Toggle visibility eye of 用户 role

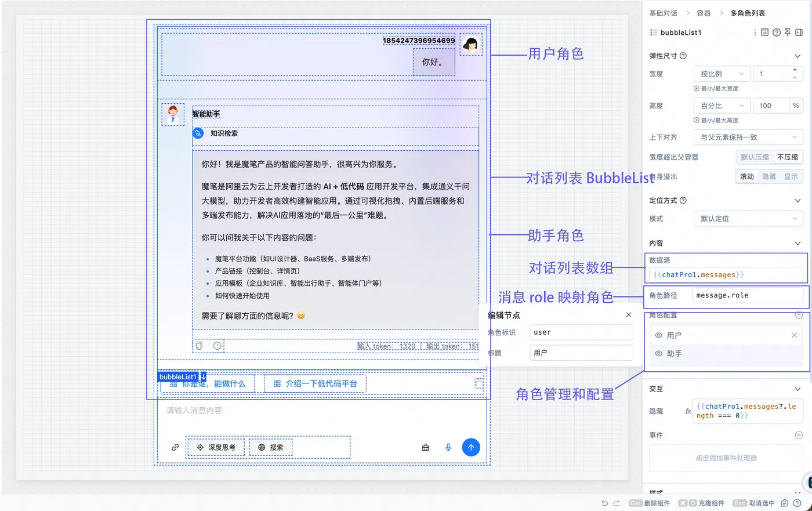coord(658,335)
